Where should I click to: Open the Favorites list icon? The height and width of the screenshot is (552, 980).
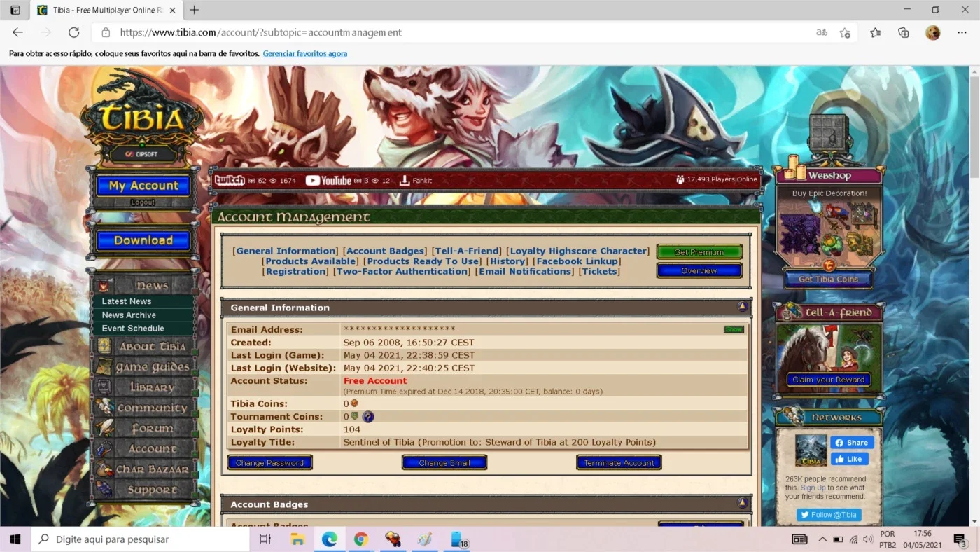[875, 32]
